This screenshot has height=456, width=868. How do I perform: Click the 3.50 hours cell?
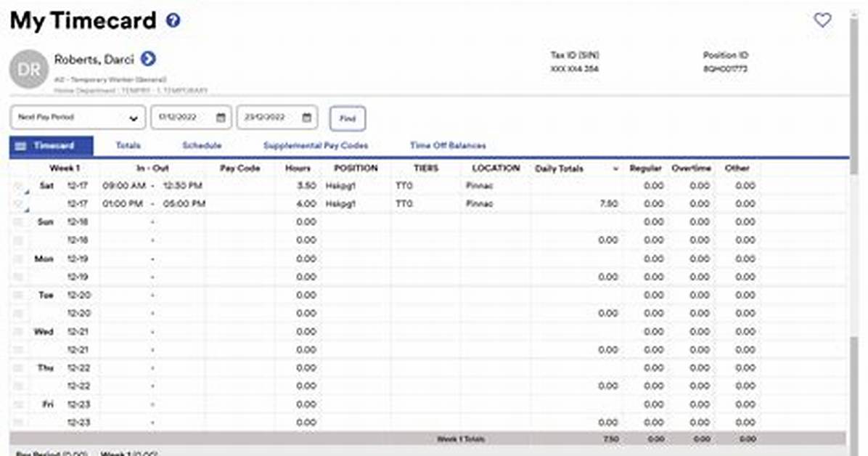click(306, 186)
